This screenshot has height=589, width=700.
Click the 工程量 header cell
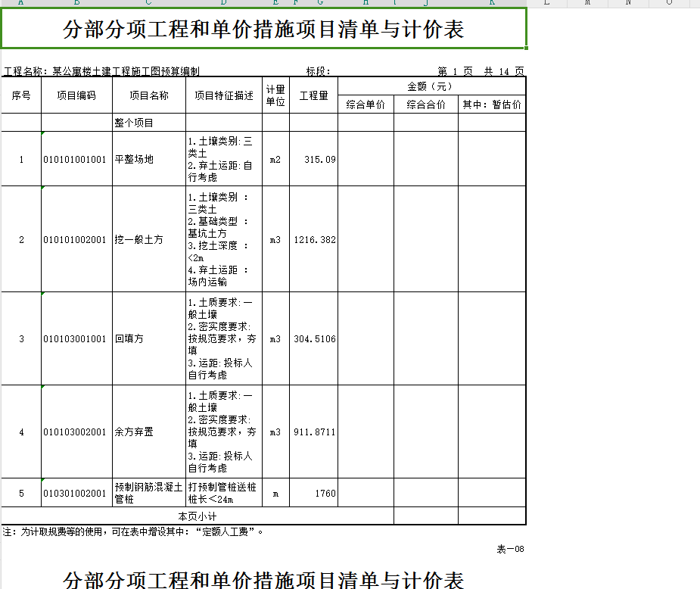tap(313, 95)
